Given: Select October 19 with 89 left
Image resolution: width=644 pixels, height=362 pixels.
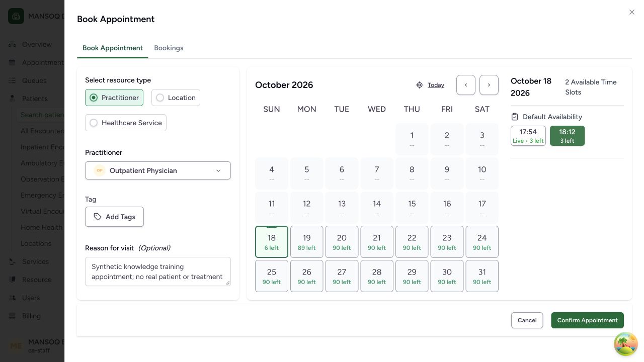Looking at the screenshot, I should coord(307,242).
